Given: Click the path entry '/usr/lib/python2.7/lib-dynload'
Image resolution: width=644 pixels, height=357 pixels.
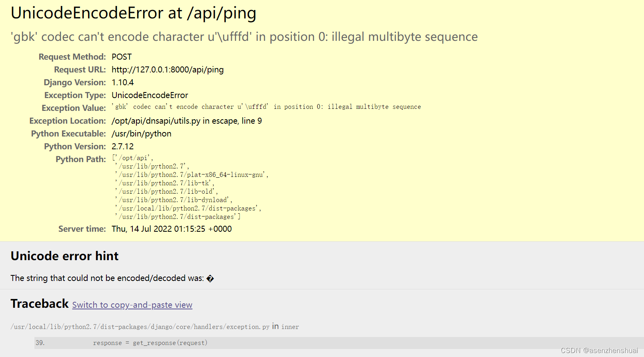Looking at the screenshot, I should pos(174,200).
